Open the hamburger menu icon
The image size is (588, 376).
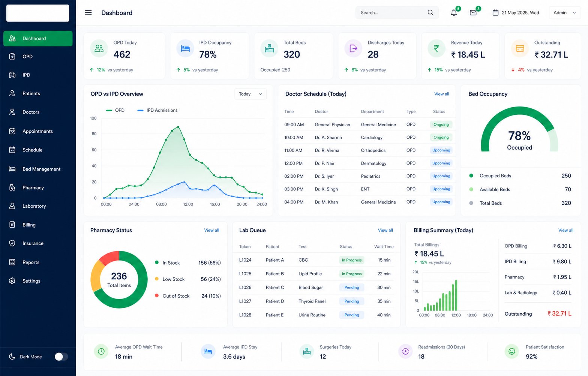tap(88, 13)
